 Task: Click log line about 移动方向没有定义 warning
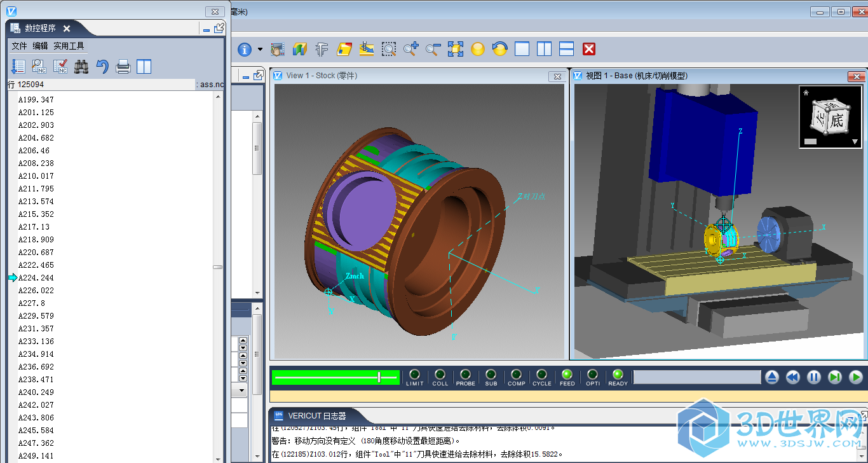click(366, 441)
